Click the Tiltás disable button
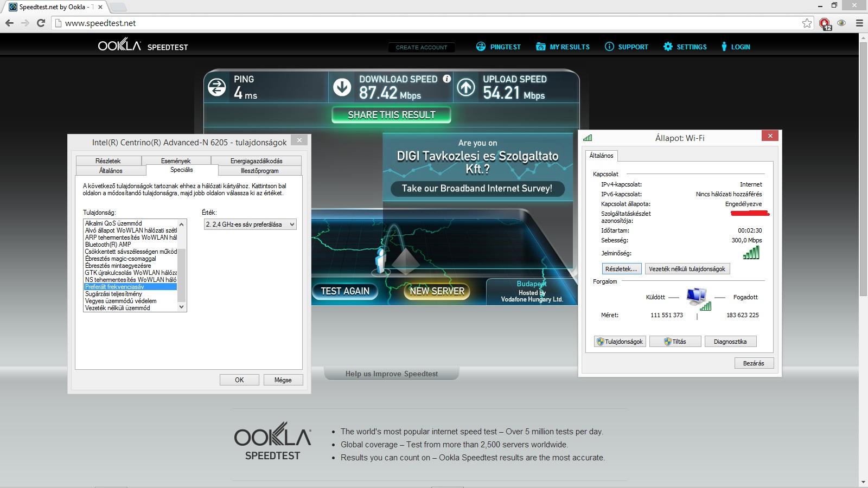868x488 pixels. coord(675,342)
